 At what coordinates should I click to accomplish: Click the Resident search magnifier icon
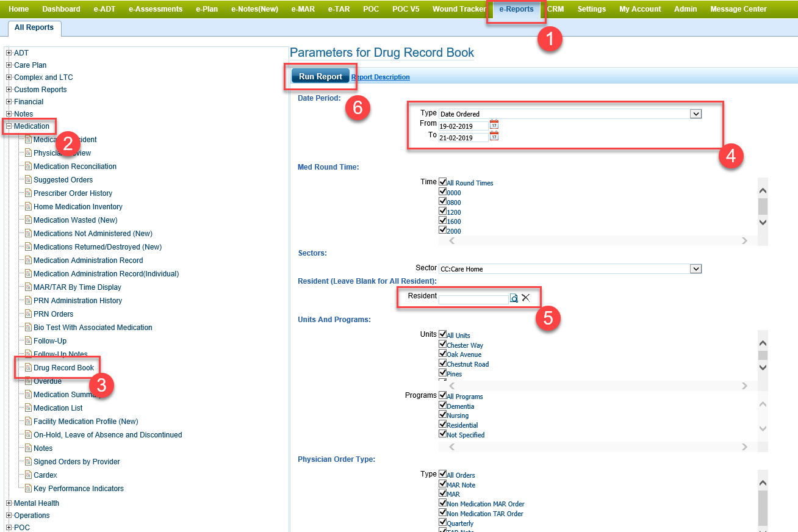click(x=514, y=298)
